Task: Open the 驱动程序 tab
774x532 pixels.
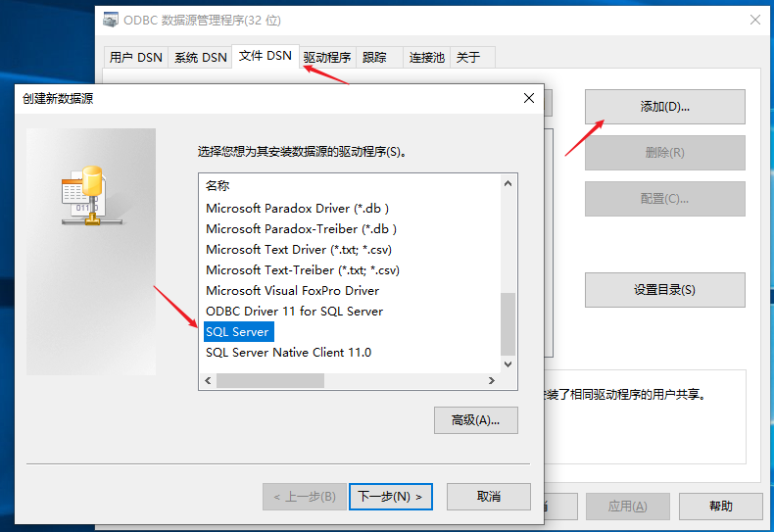Action: click(x=327, y=57)
